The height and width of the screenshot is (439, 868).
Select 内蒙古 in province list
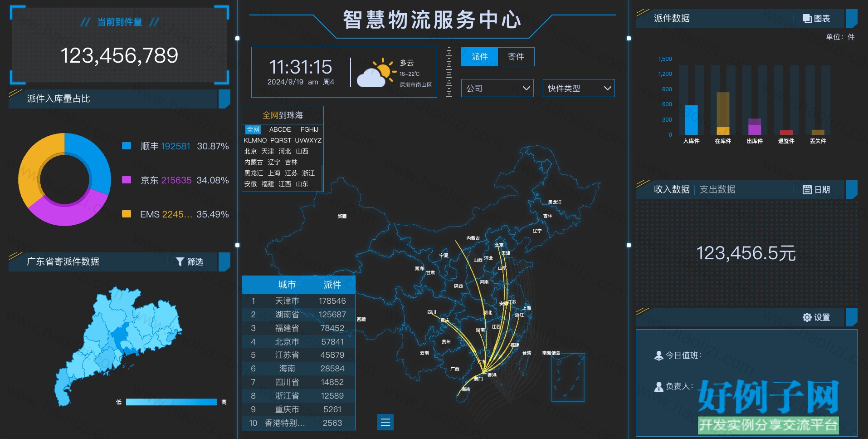[x=254, y=163]
